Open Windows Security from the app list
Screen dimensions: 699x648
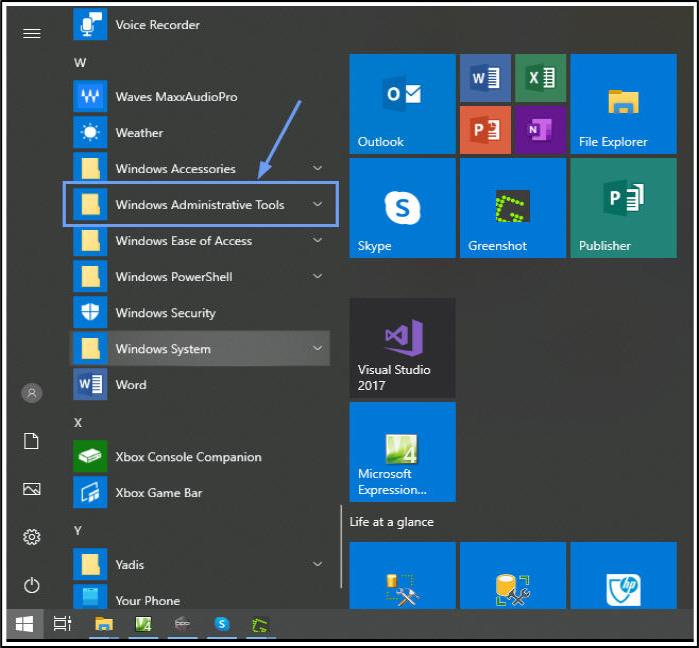165,313
